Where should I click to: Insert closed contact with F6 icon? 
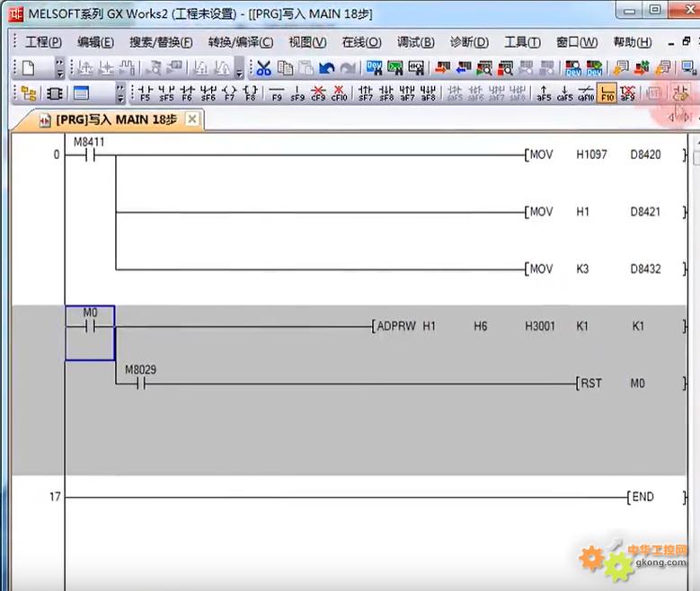coord(187,93)
